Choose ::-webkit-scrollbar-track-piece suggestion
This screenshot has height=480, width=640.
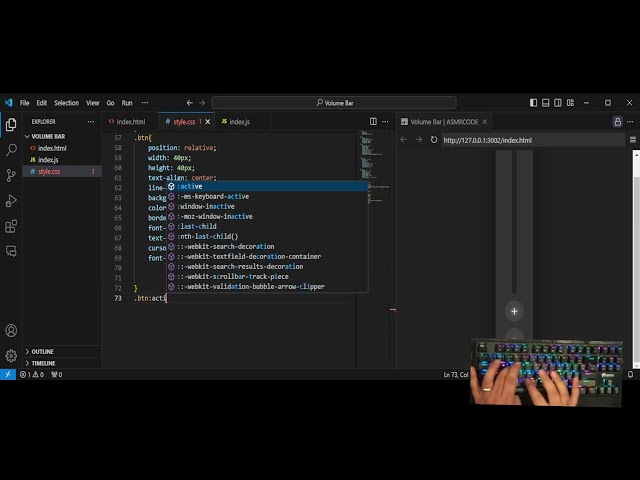[267, 277]
